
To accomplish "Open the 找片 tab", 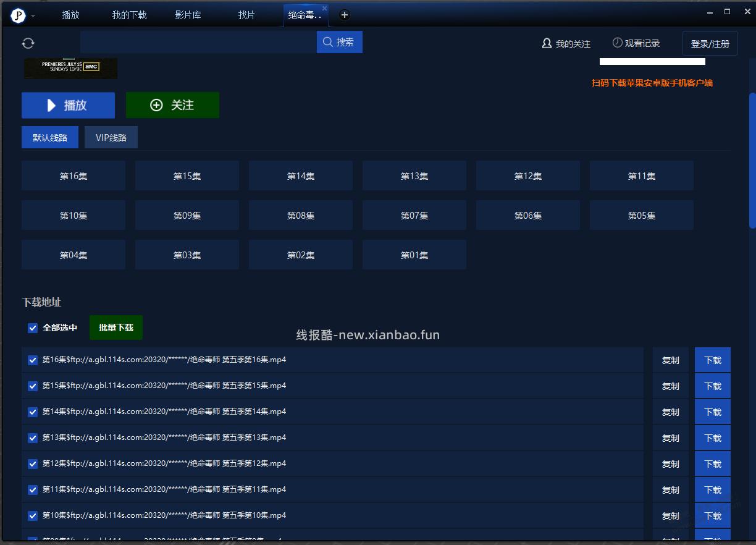I will coord(246,15).
